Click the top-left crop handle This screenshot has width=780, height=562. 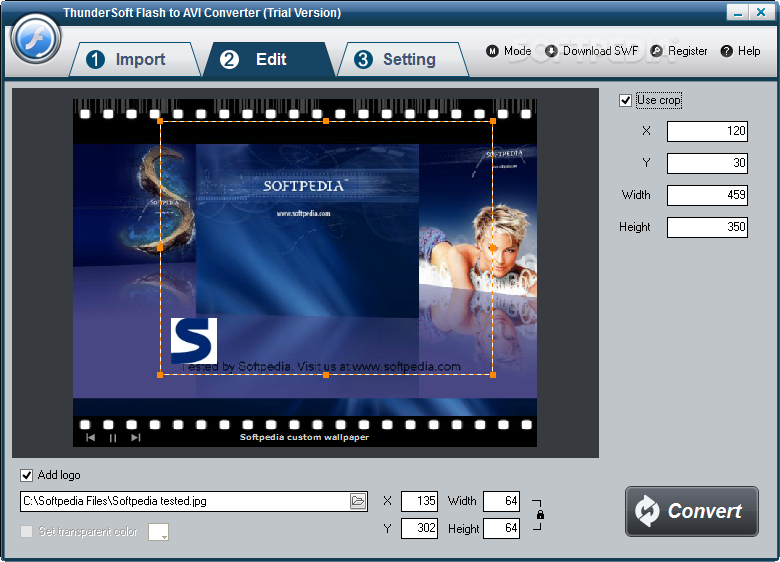point(160,121)
